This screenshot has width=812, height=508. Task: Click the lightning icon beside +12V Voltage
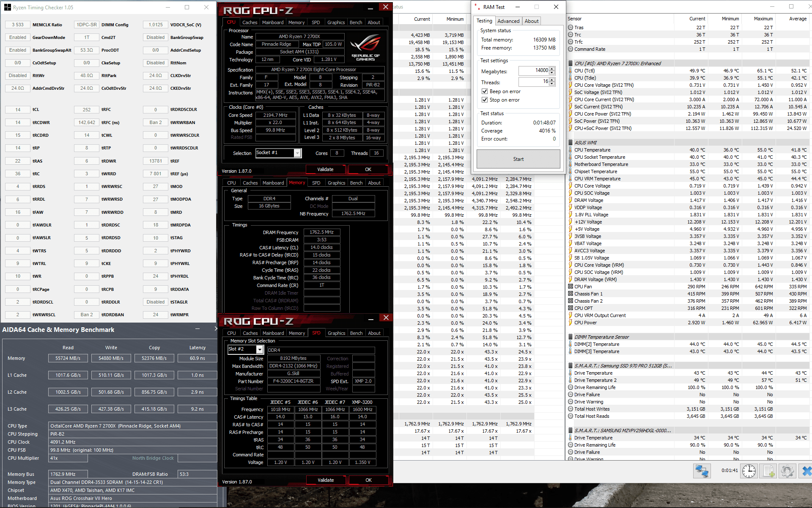(x=571, y=222)
